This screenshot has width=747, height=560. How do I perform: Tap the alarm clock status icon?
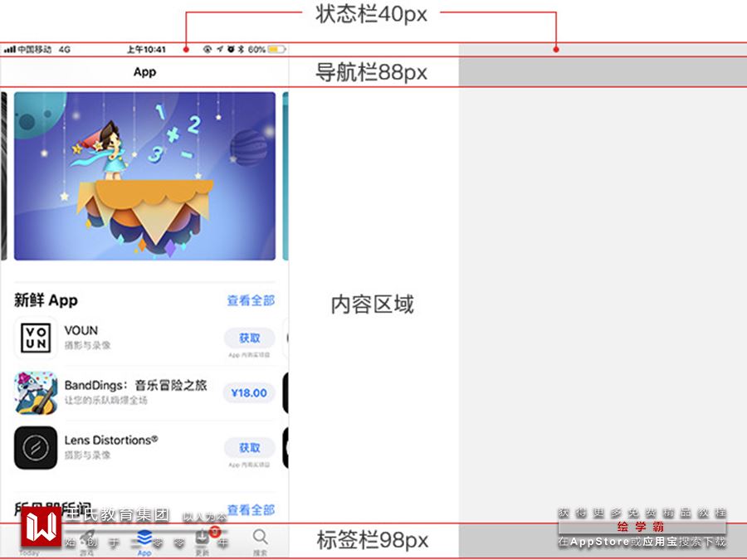[231, 49]
